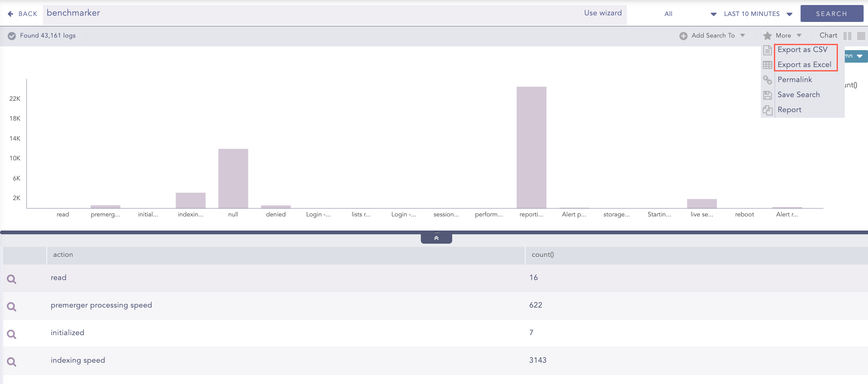868x384 pixels.
Task: Expand the Add Search To dropdown arrow
Action: coord(742,35)
